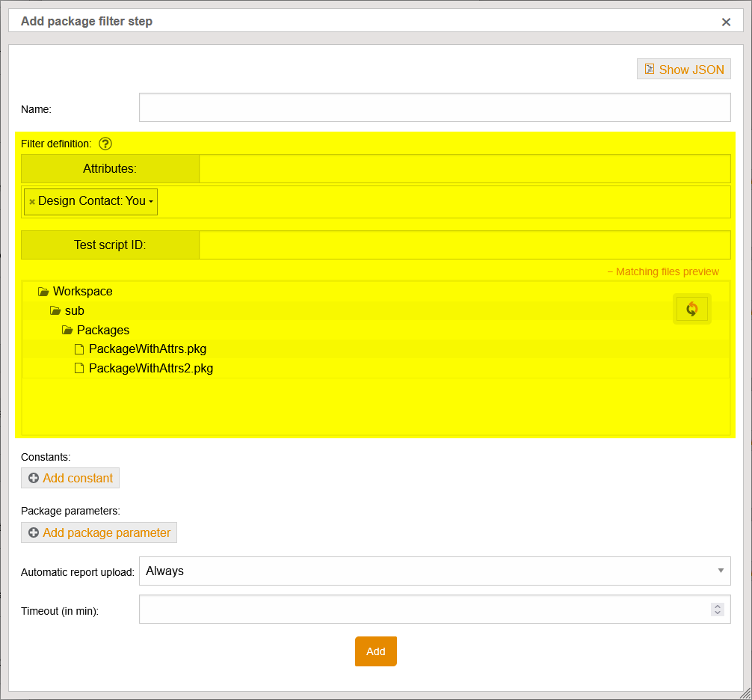Screen dimensions: 752x700
Task: Click the refresh icon in matching files preview
Action: coord(691,308)
